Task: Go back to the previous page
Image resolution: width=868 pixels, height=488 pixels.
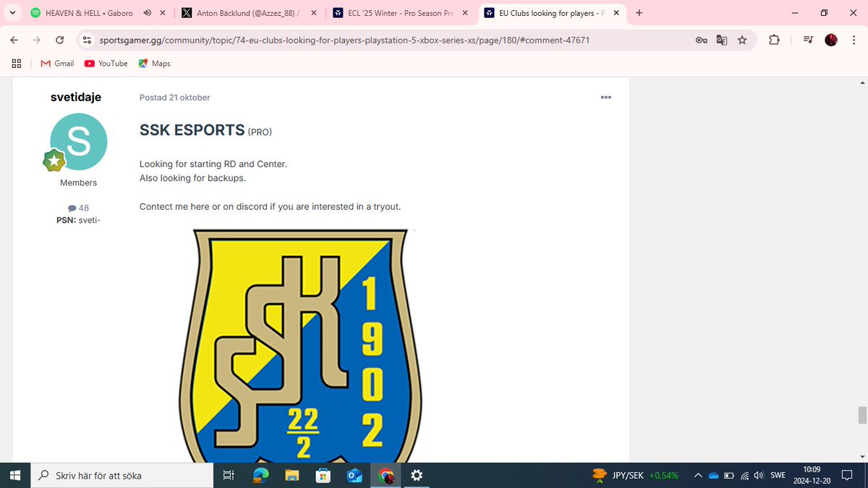Action: 14,40
